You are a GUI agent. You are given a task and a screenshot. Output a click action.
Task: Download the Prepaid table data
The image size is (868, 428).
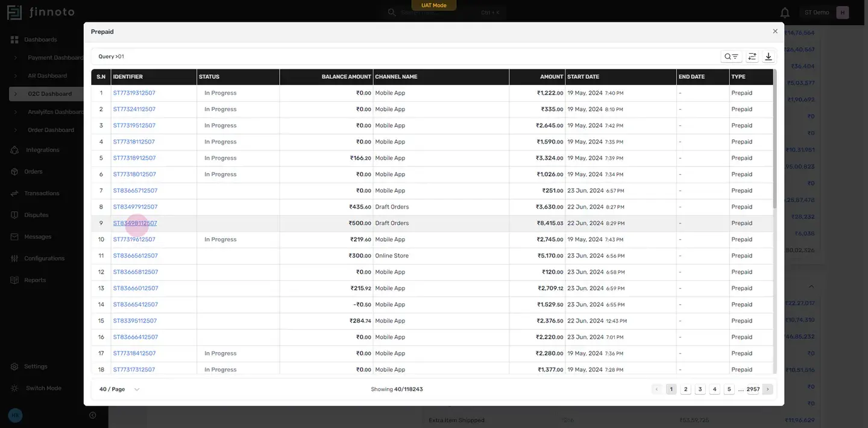769,57
